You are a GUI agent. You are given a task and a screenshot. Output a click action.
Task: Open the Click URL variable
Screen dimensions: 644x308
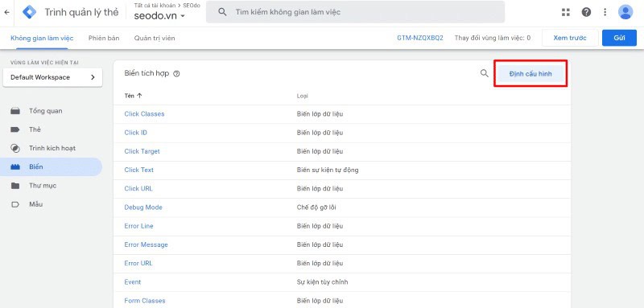coord(138,189)
